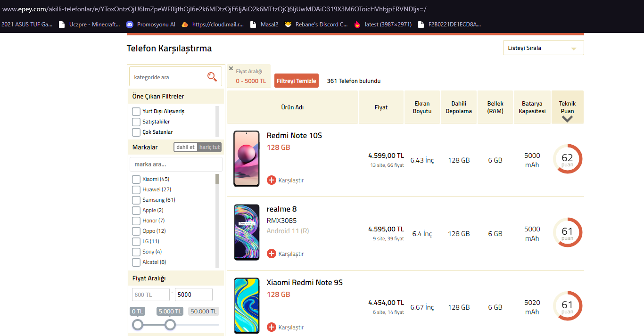Viewport: 644px width, 336px height.
Task: Open the Masal2 bookmark
Action: click(264, 25)
